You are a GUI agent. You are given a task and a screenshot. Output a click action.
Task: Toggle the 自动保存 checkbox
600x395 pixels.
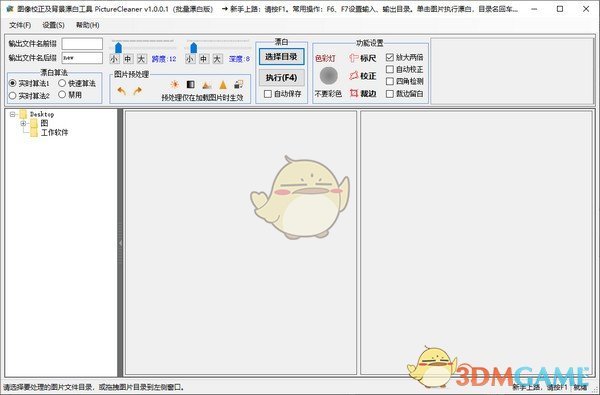pyautogui.click(x=268, y=93)
